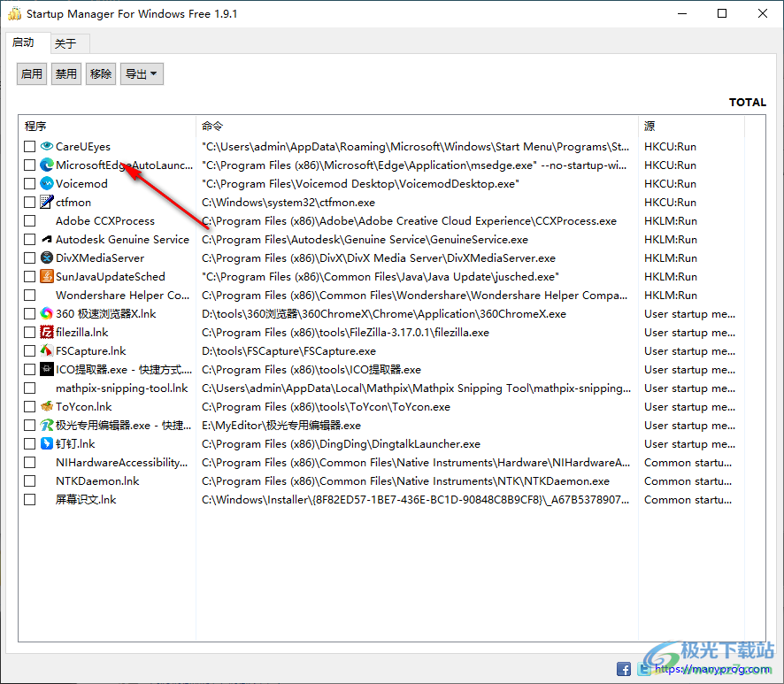Check the SunJavaUpdateSched checkbox
Screen dimensions: 784x684
point(29,276)
